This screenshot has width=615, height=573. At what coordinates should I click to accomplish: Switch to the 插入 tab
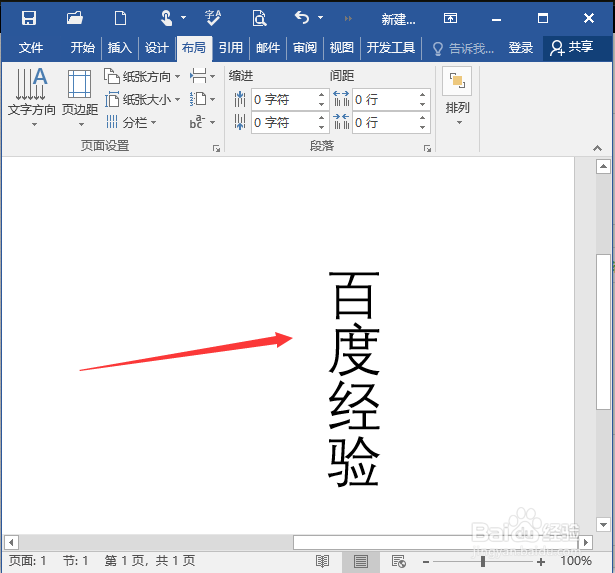[x=119, y=48]
